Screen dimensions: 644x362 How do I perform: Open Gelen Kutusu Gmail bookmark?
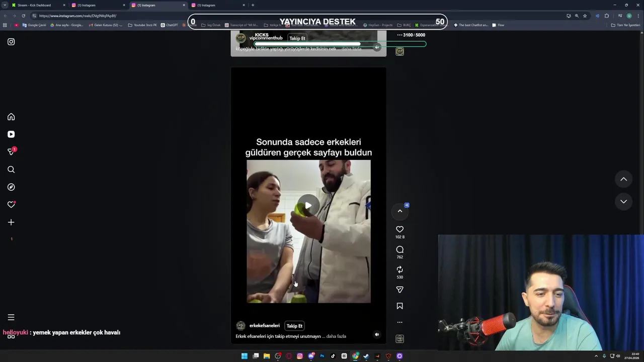105,25
